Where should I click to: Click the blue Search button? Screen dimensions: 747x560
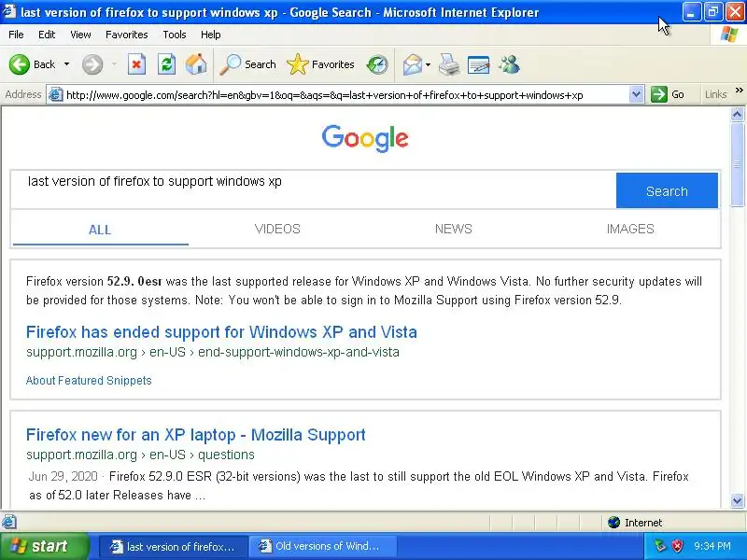coord(667,190)
